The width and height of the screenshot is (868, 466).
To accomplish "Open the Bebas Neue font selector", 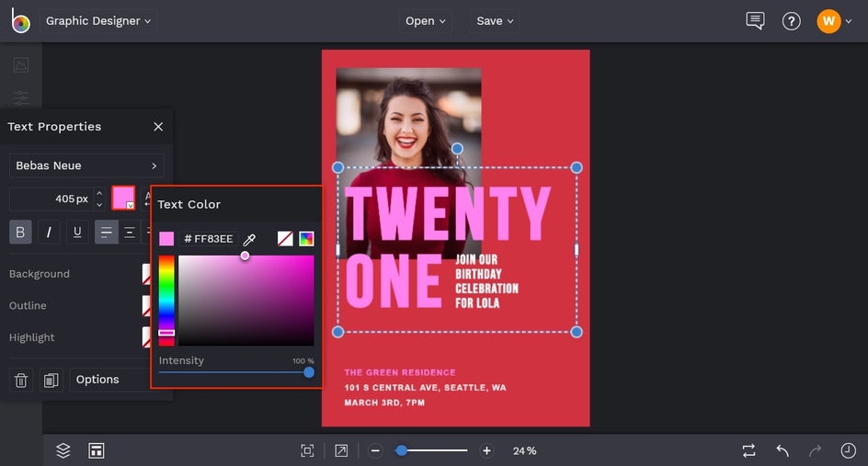I will [x=86, y=165].
